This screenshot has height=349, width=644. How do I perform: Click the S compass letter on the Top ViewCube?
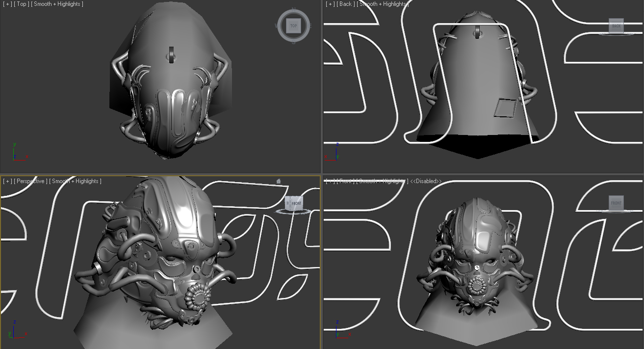(x=293, y=42)
